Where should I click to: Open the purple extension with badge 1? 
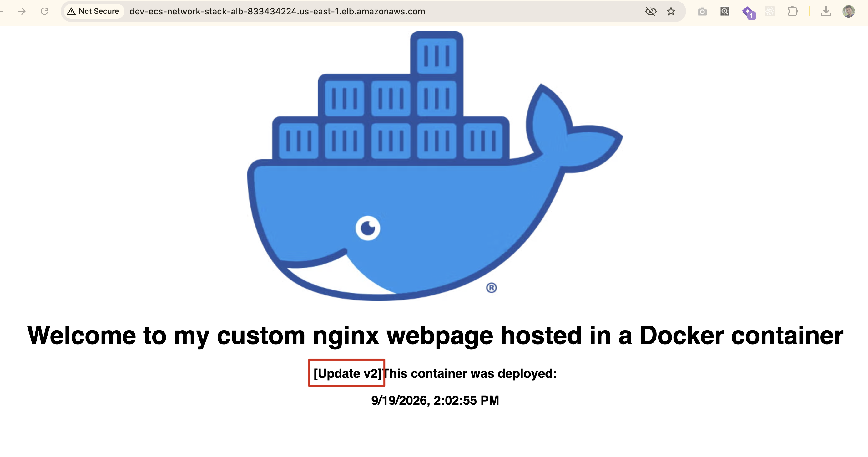748,12
